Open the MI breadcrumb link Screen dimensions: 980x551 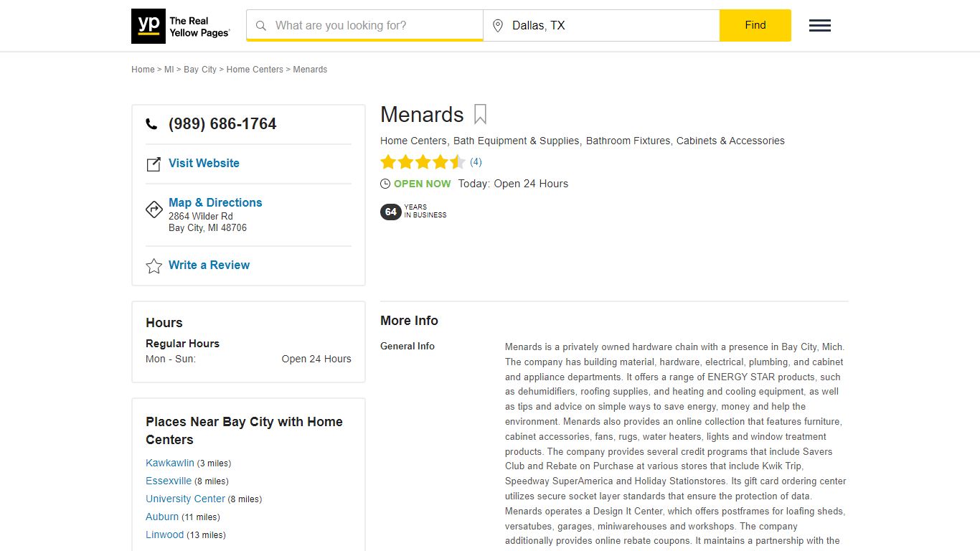[x=169, y=70]
